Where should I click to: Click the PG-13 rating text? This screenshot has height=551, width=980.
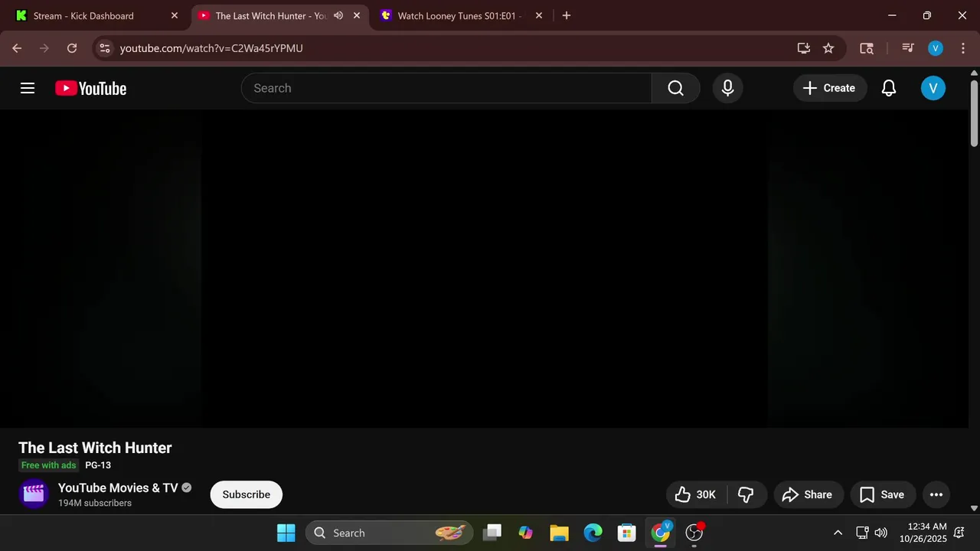[98, 465]
